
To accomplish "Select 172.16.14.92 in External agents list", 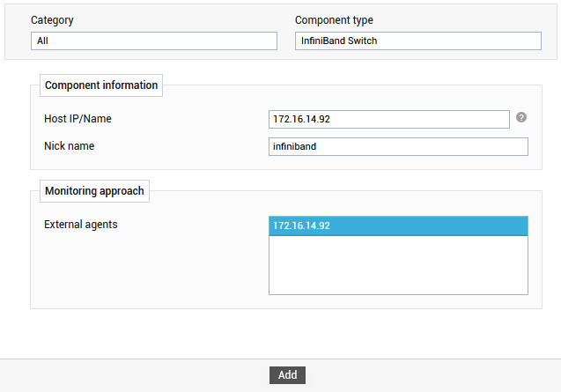I will click(398, 226).
